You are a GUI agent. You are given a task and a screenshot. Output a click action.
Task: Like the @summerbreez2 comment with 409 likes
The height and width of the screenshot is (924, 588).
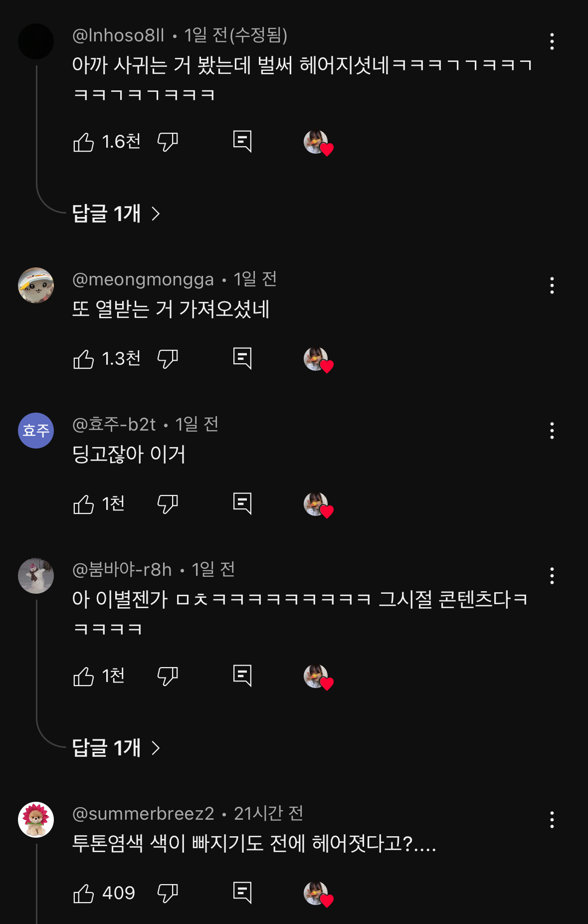(x=83, y=894)
